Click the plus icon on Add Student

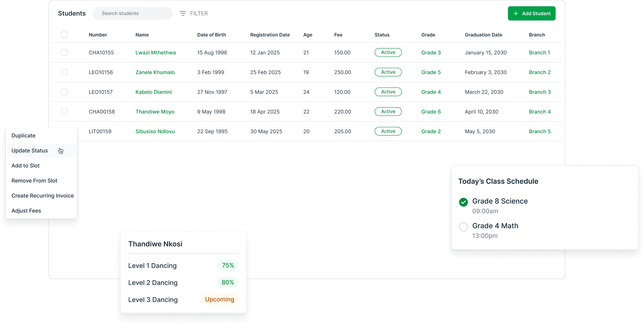(516, 14)
